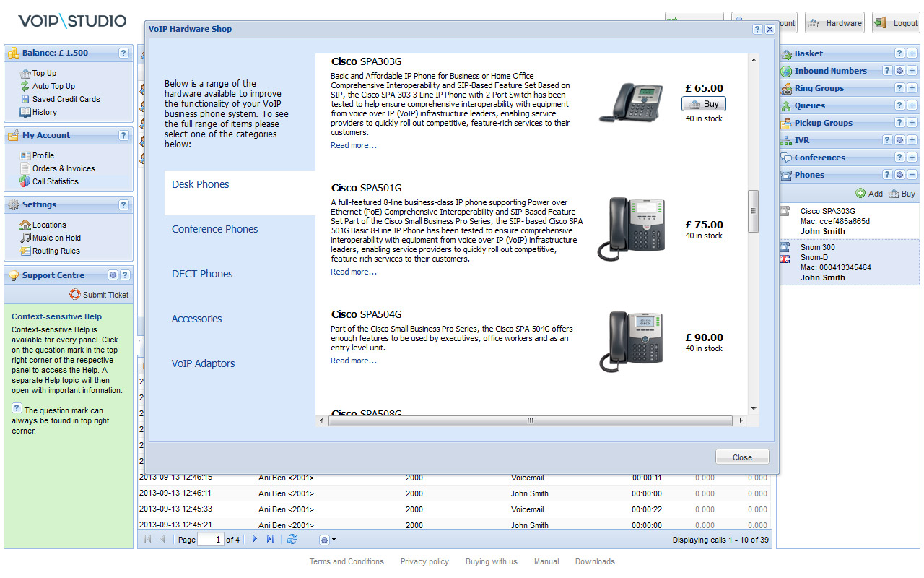The height and width of the screenshot is (578, 924).
Task: Click Submit Ticket lifebuoy icon
Action: 75,294
